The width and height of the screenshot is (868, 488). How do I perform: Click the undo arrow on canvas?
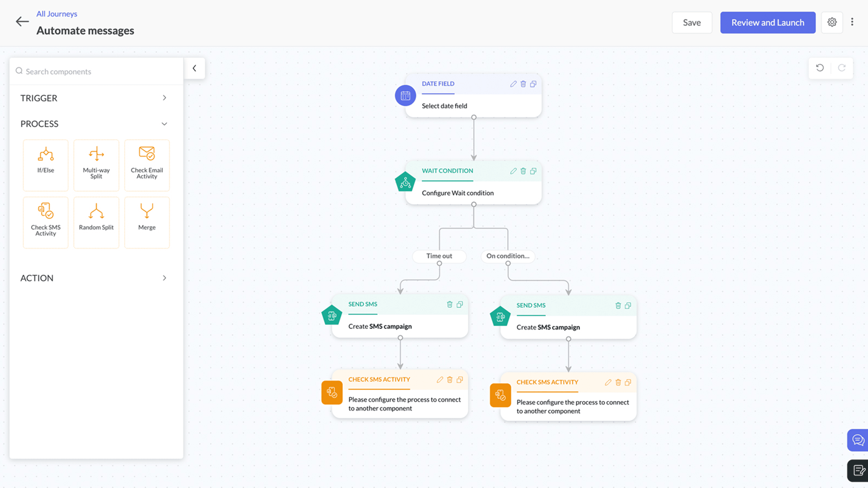(820, 68)
